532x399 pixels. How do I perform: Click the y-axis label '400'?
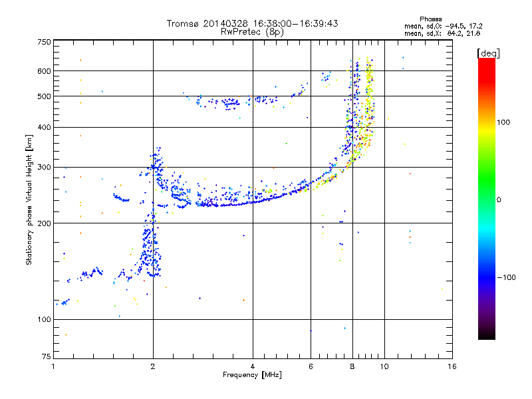(x=44, y=128)
